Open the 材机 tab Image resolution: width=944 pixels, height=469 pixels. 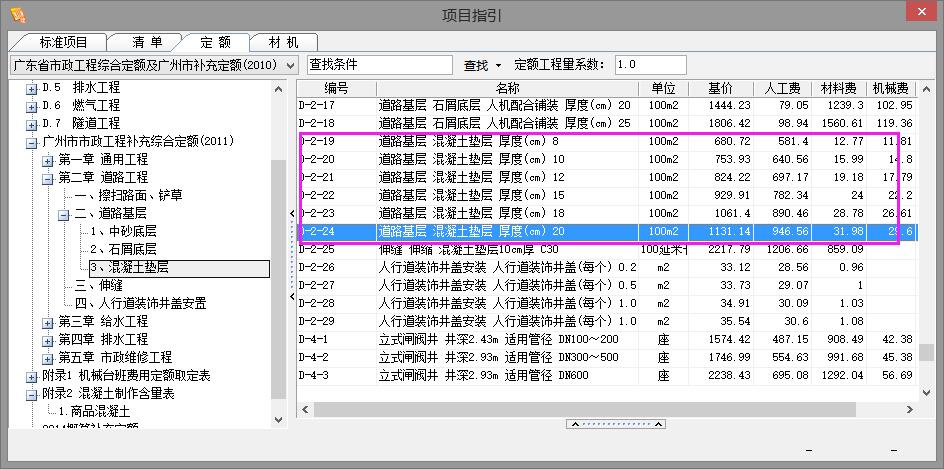point(284,42)
